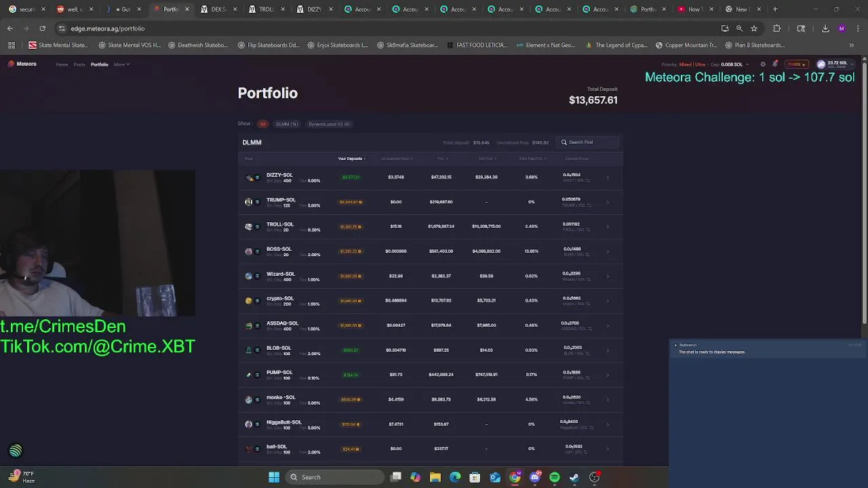Open a new browser tab
This screenshot has height=488, width=868.
coord(775,9)
